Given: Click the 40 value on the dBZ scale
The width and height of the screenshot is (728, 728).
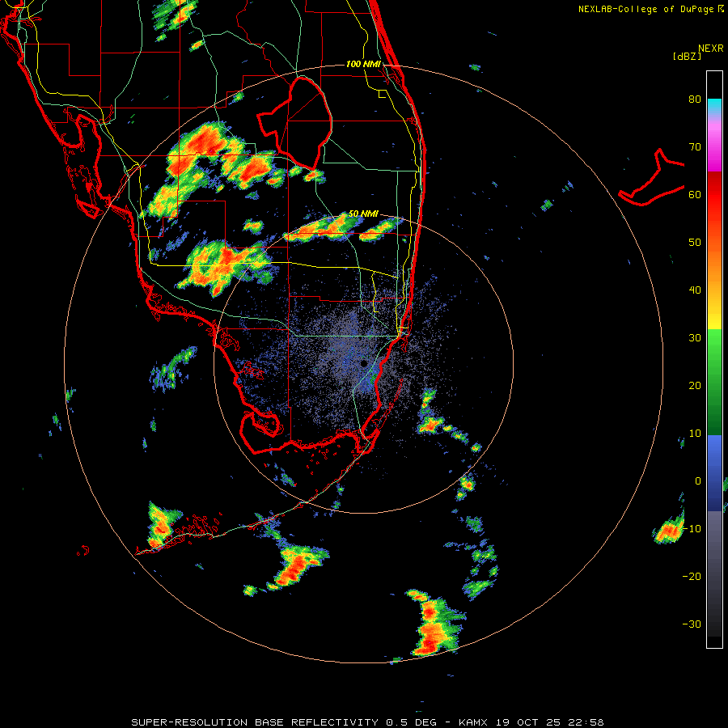Looking at the screenshot, I should pyautogui.click(x=695, y=290).
